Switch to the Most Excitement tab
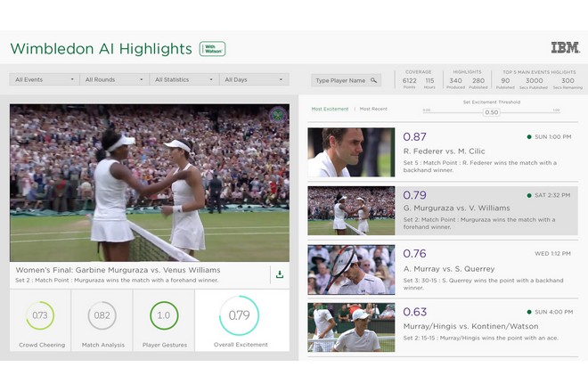588x392 pixels. click(x=330, y=109)
